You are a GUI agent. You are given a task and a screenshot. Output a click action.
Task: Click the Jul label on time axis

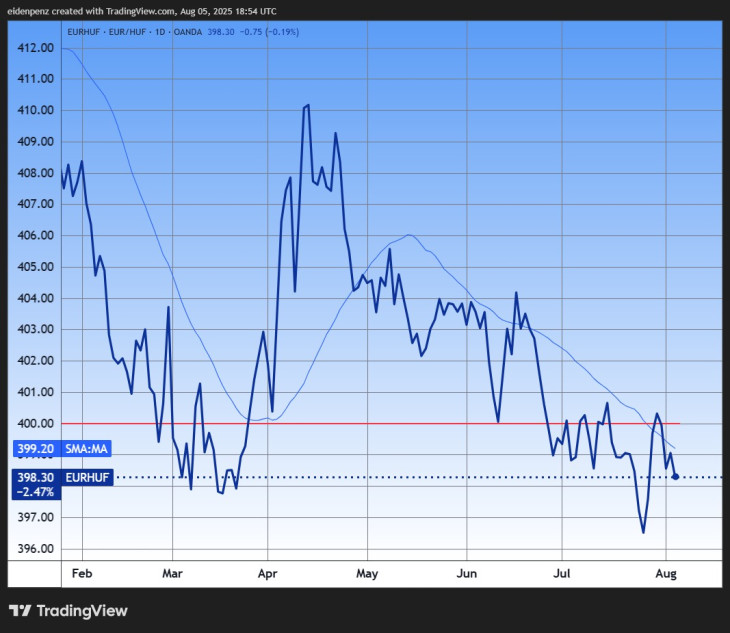click(561, 573)
